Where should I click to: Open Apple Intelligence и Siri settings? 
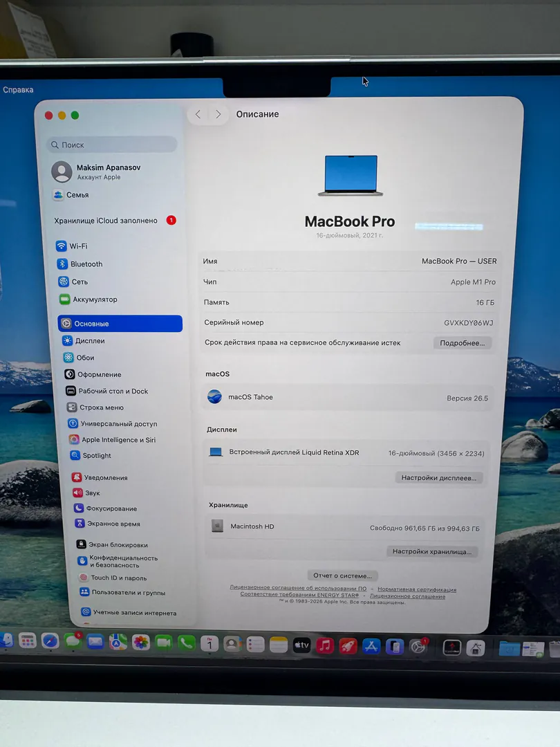pos(113,440)
